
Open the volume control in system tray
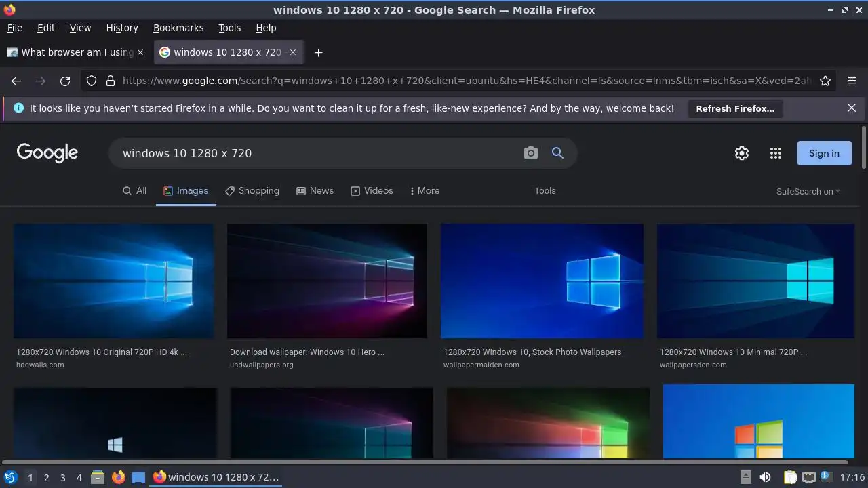pyautogui.click(x=765, y=477)
